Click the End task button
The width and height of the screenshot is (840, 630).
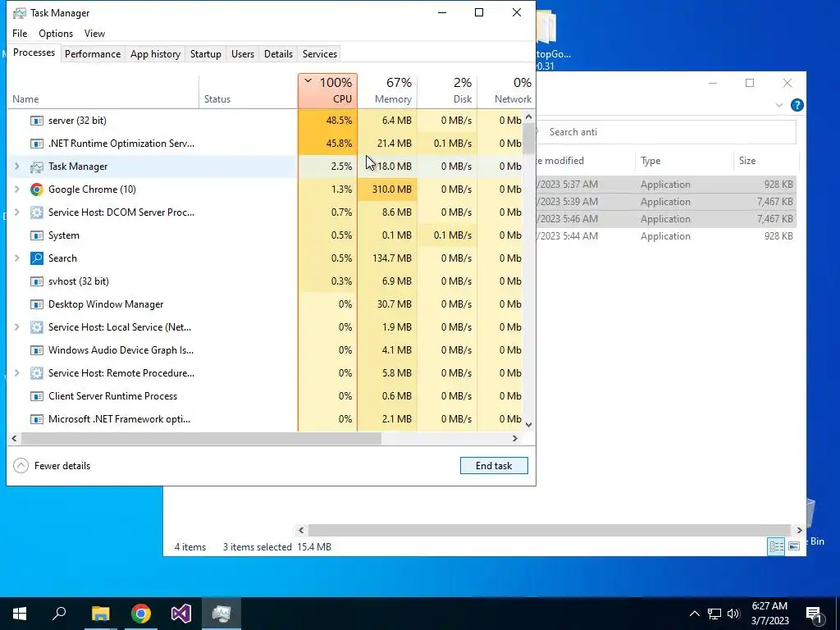494,466
